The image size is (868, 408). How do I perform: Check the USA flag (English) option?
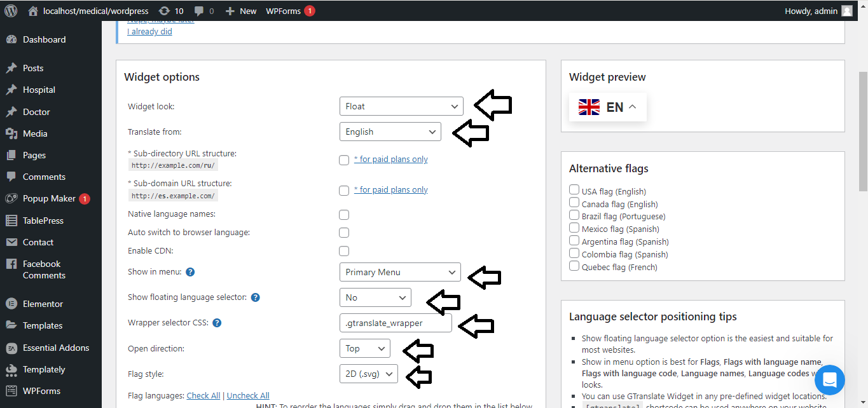tap(574, 190)
